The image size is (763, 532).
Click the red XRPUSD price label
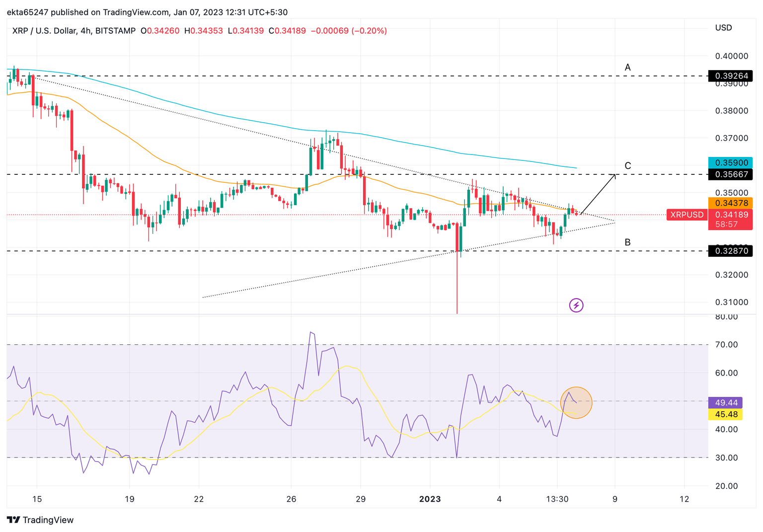(x=687, y=215)
